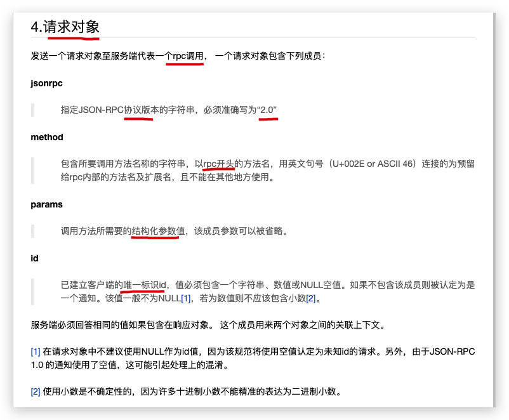
Task: Click the heading 4.请求对象
Action: 65,27
